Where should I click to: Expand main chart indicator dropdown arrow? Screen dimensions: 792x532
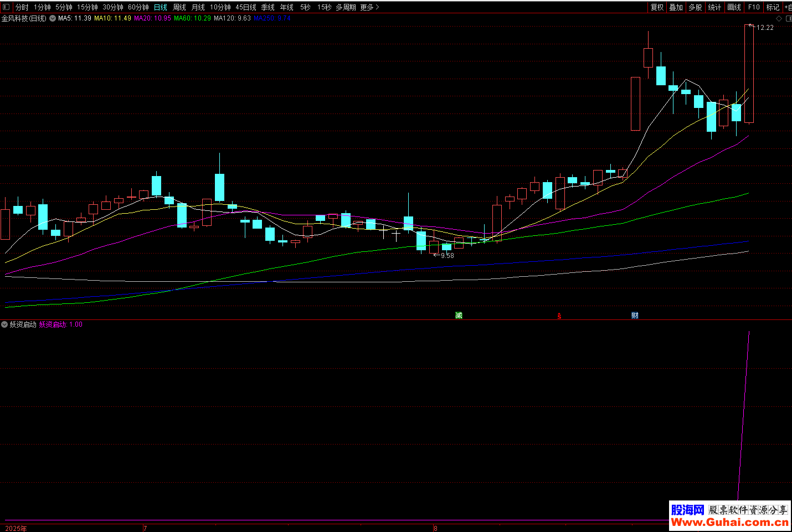pyautogui.click(x=53, y=18)
